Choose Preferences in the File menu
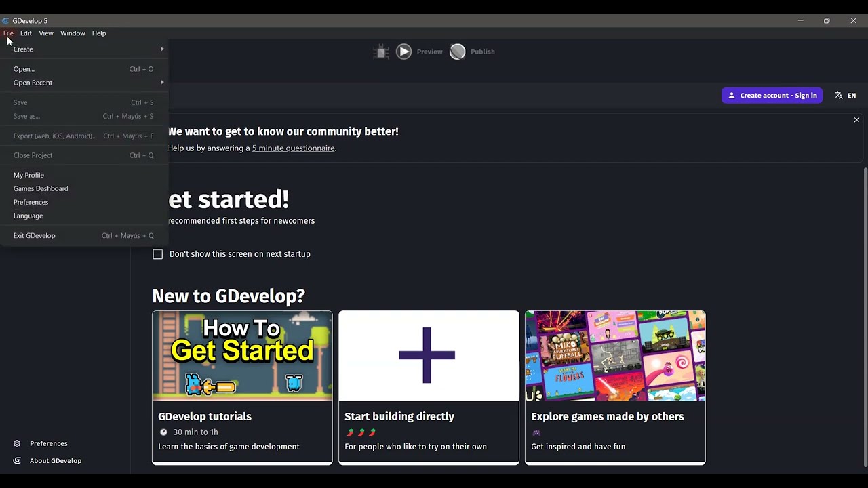Screen dimensions: 868x488 [85, 202]
